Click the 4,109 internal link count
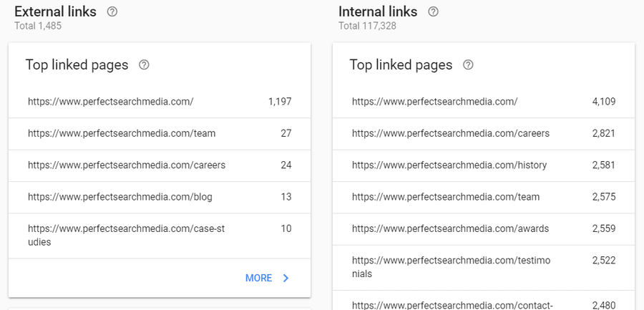The height and width of the screenshot is (310, 644). click(603, 102)
